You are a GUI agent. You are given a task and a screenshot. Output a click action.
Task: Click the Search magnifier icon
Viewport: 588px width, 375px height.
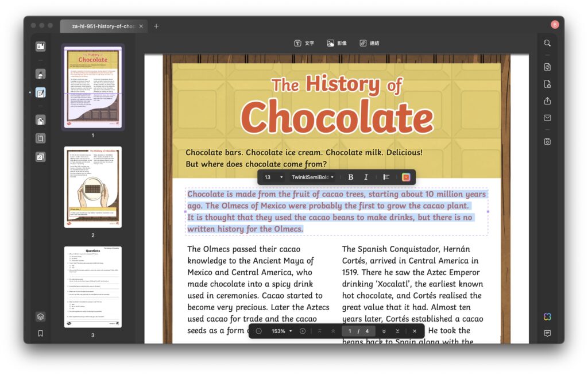click(547, 43)
